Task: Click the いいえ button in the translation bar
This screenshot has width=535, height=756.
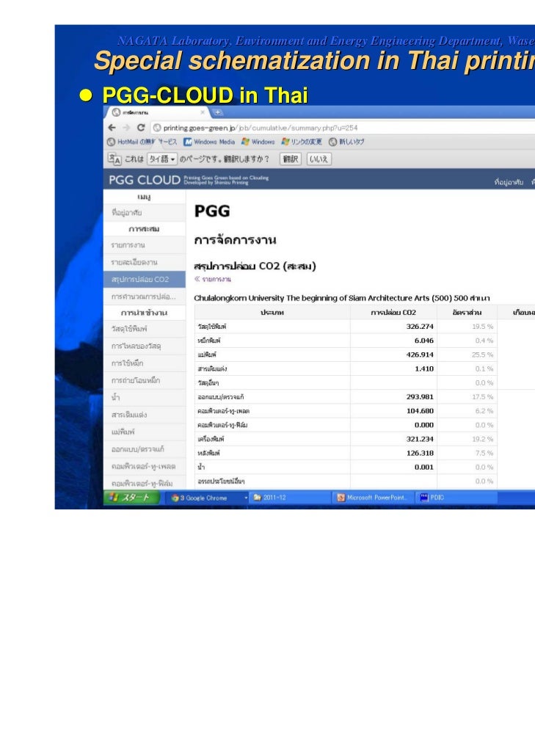Action: [x=319, y=159]
